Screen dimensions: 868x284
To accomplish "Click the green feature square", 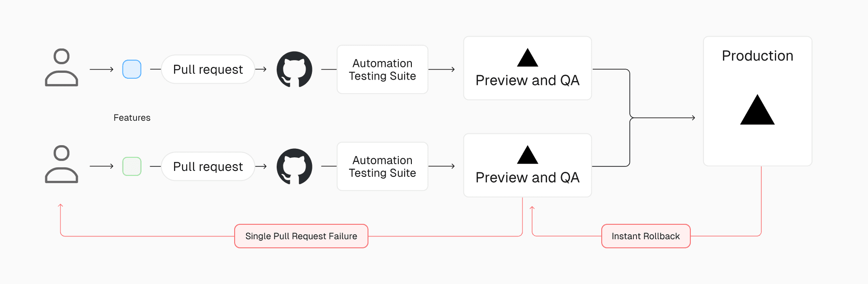I will point(132,166).
